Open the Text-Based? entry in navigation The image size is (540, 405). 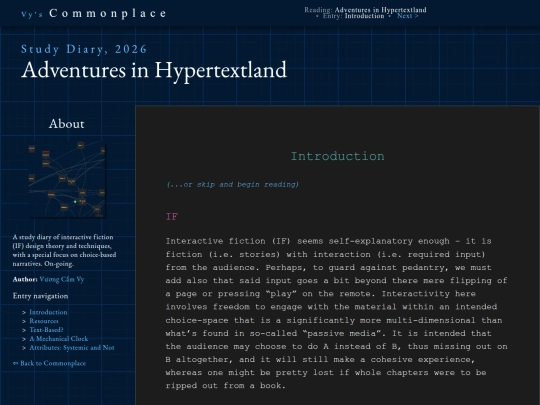coord(46,330)
